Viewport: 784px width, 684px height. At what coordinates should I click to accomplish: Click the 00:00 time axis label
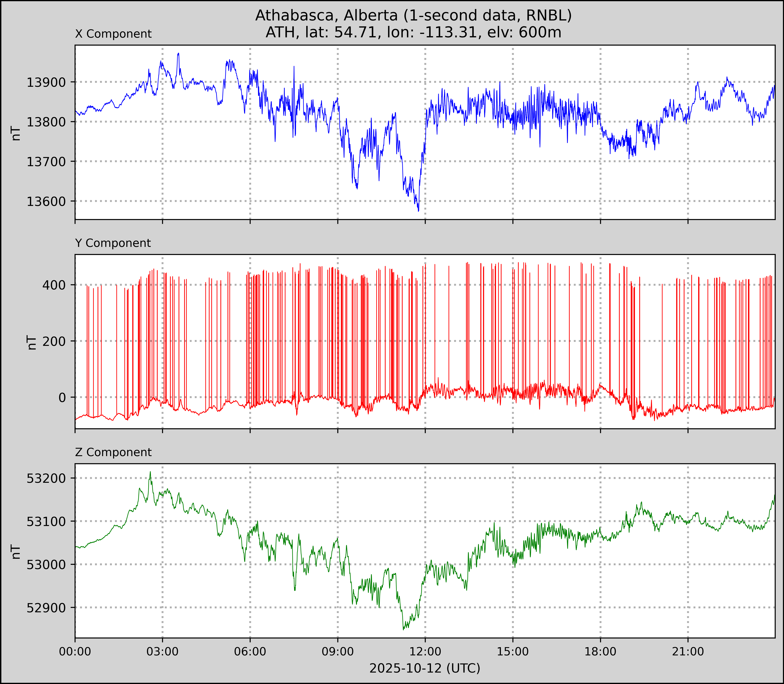(x=75, y=652)
